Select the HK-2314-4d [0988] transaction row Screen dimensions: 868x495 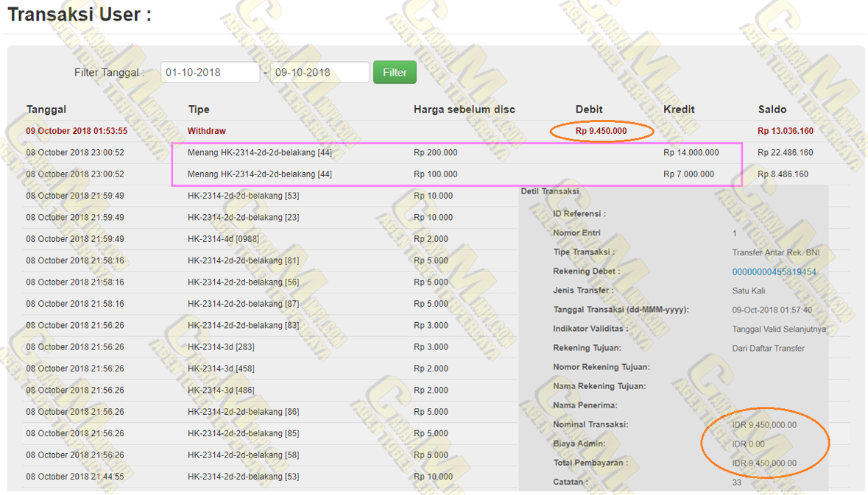(x=223, y=239)
